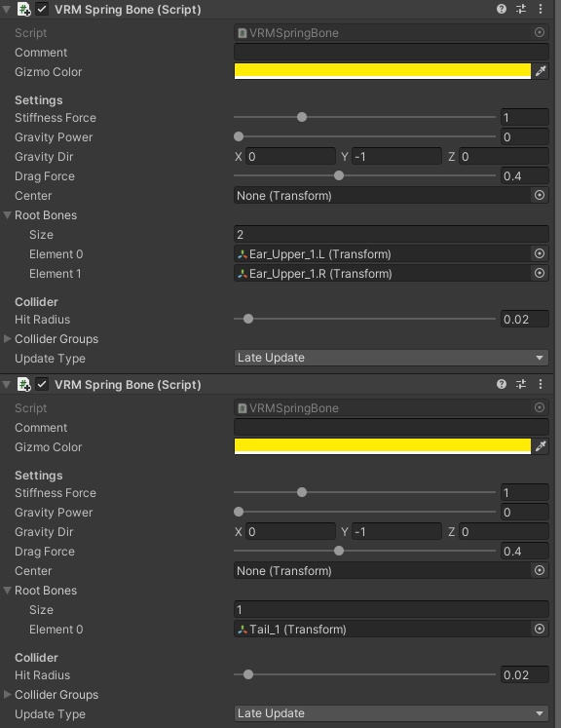Open help for second VRM Spring Bone component
This screenshot has width=561, height=728.
[502, 384]
